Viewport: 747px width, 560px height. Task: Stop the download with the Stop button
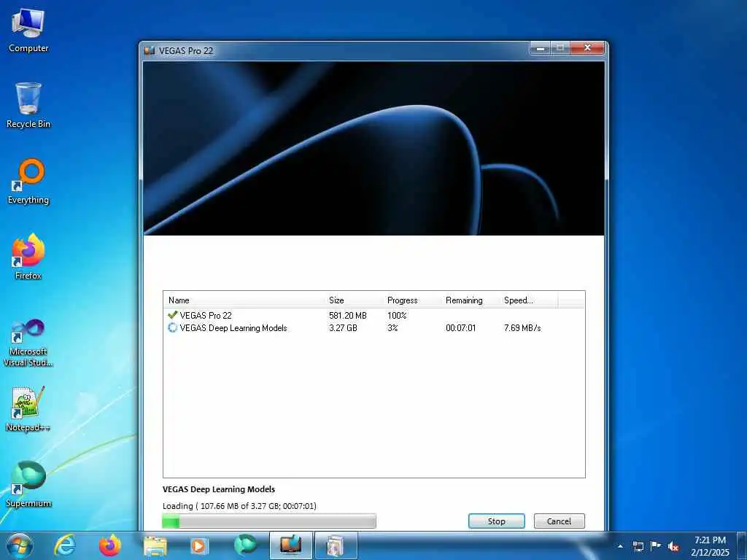click(x=496, y=521)
